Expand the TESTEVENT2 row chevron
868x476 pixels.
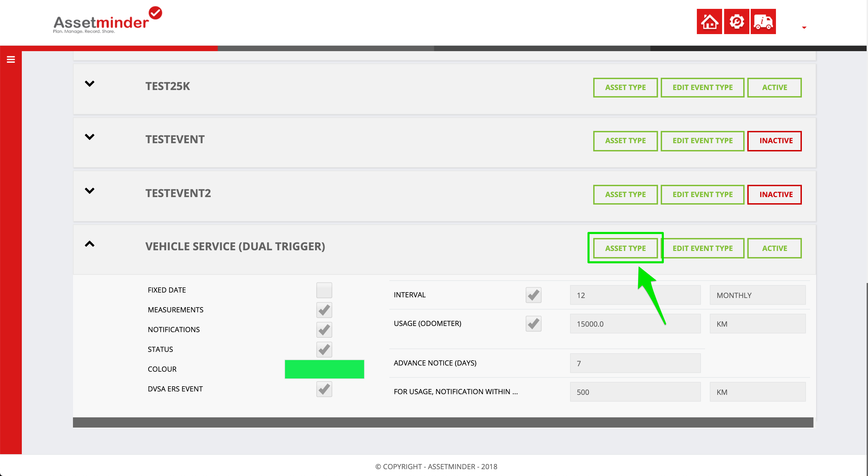[89, 191]
